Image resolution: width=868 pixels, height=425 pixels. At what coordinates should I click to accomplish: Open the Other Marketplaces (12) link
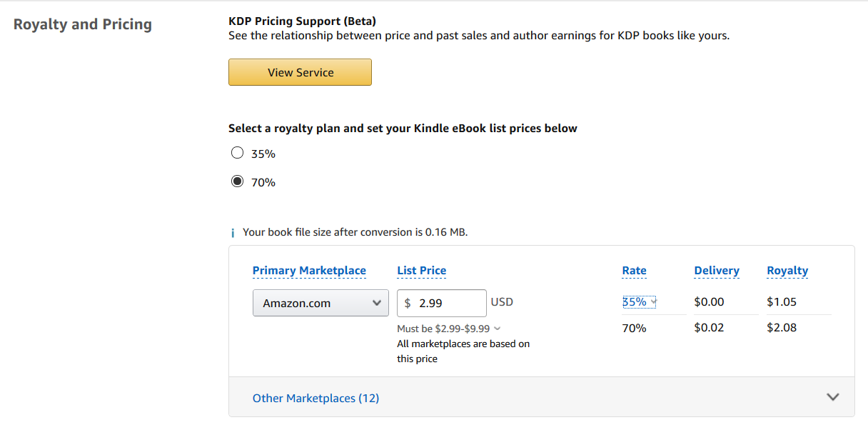(316, 398)
